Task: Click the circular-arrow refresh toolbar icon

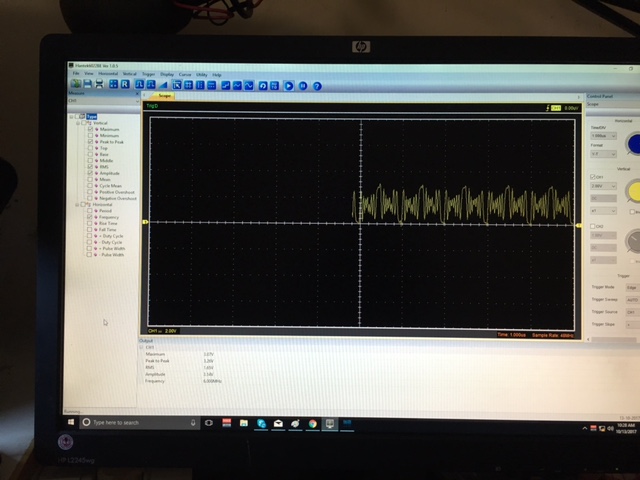Action: (263, 86)
